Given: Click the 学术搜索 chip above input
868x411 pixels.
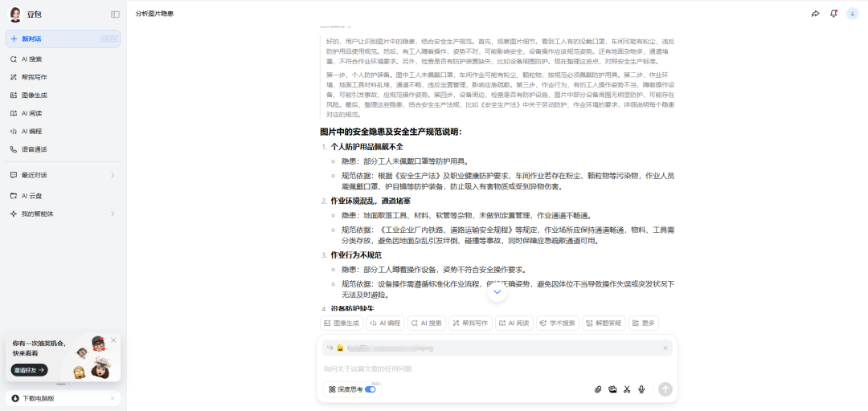Looking at the screenshot, I should click(x=557, y=323).
